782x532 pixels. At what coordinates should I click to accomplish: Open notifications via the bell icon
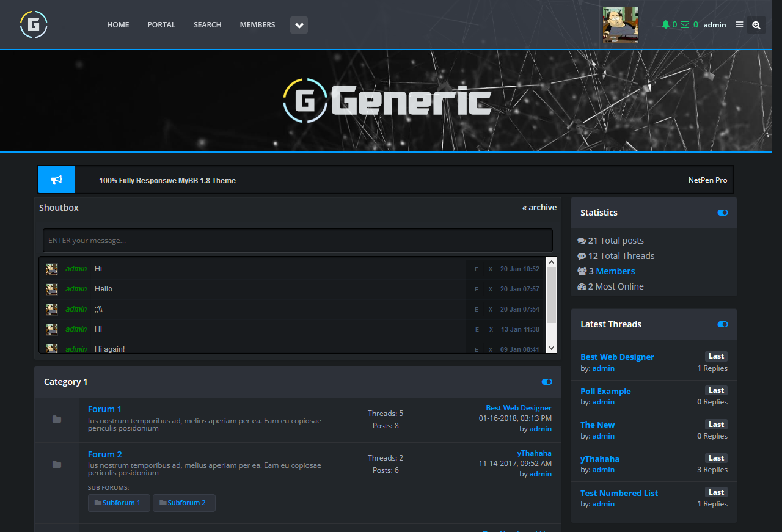point(665,24)
